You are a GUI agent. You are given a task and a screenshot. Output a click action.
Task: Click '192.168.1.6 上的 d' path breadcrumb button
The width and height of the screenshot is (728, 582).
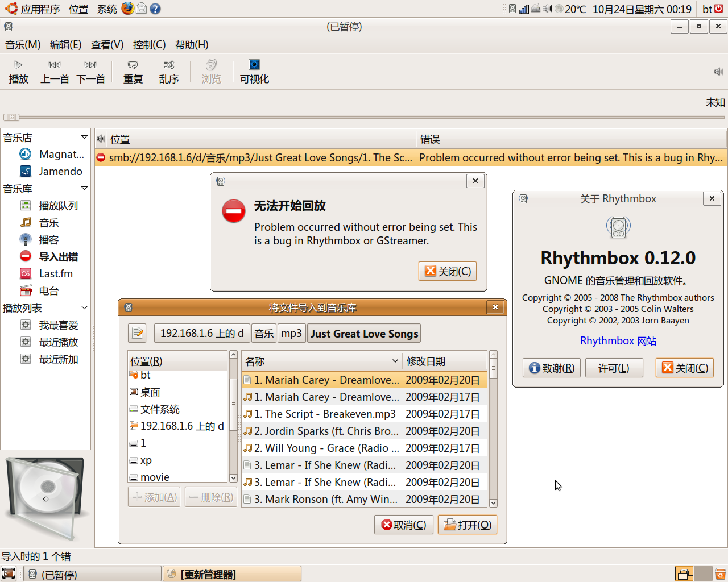[202, 333]
